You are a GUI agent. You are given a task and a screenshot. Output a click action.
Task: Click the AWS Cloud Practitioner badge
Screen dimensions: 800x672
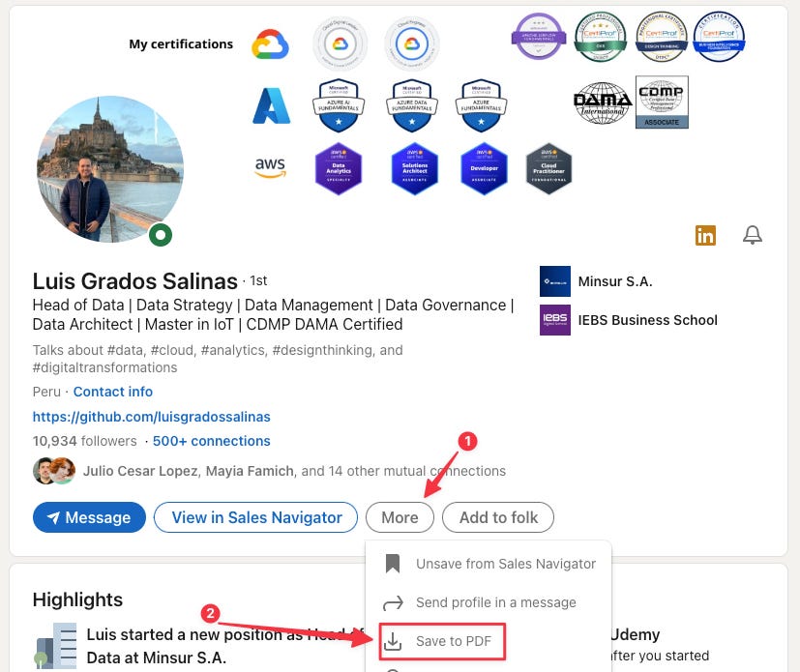[549, 169]
